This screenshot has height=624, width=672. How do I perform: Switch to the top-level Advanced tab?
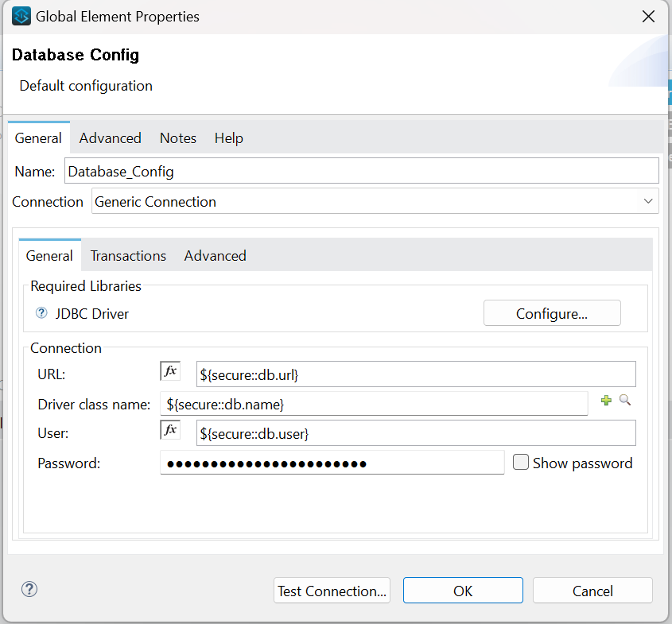[x=110, y=138]
